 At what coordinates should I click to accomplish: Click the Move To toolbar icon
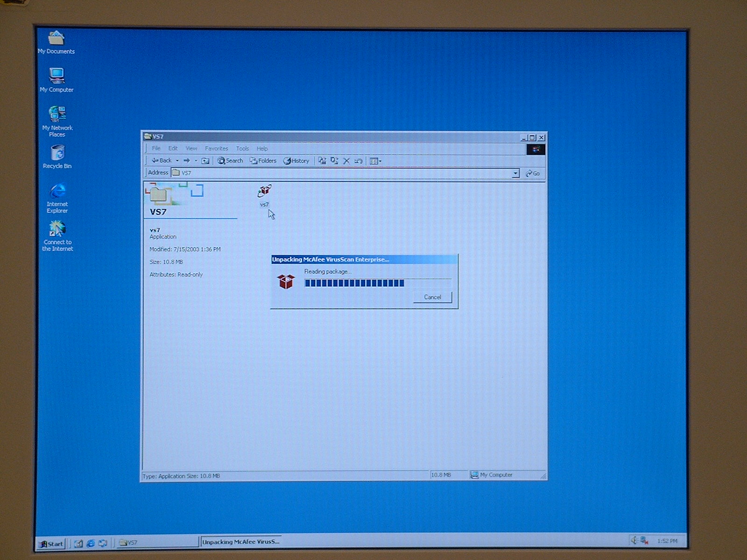322,161
